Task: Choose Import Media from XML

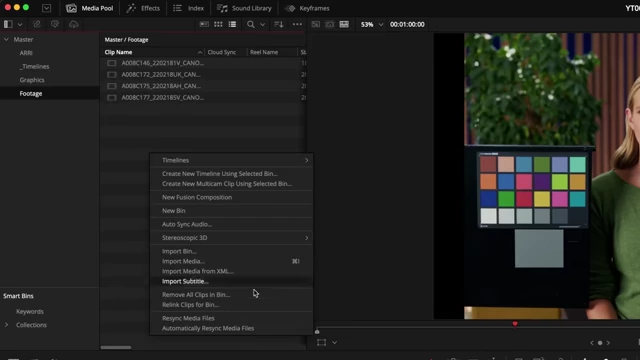Action: 231,271
